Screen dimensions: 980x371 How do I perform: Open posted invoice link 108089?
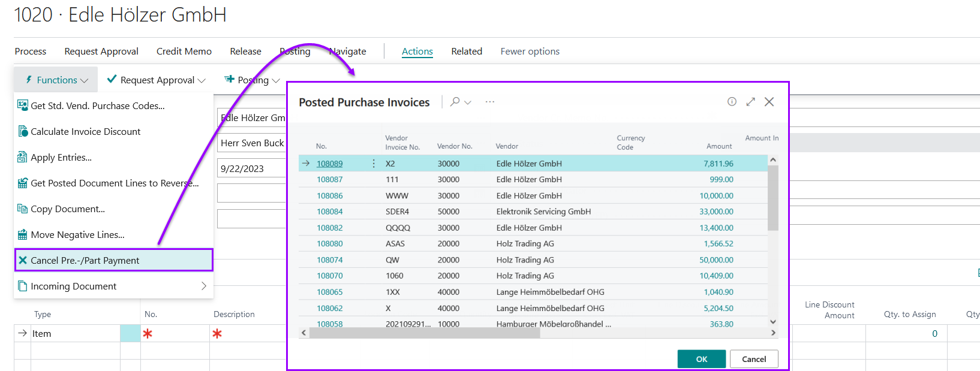(330, 164)
